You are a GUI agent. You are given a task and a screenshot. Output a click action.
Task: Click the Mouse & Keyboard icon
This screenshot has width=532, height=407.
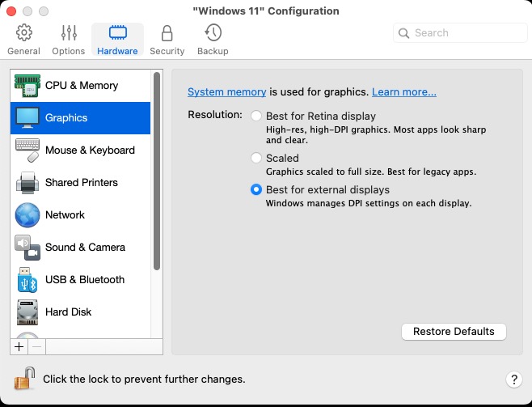click(x=27, y=150)
